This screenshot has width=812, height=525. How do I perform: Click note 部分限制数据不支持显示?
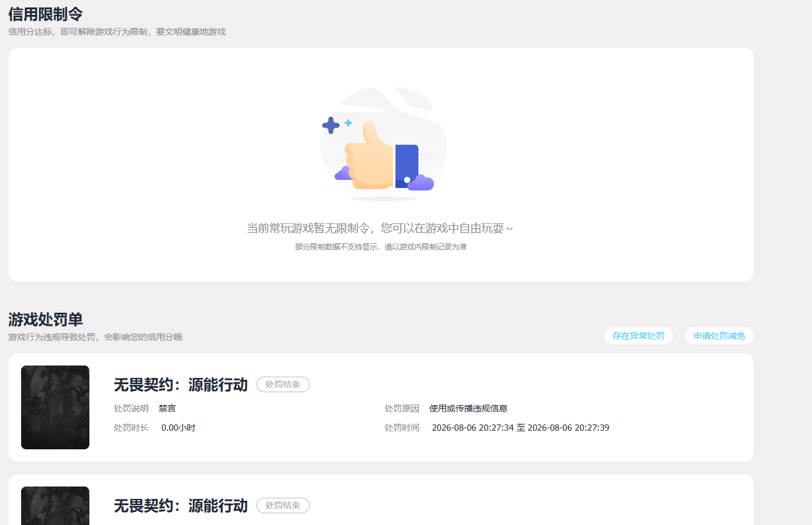point(336,247)
